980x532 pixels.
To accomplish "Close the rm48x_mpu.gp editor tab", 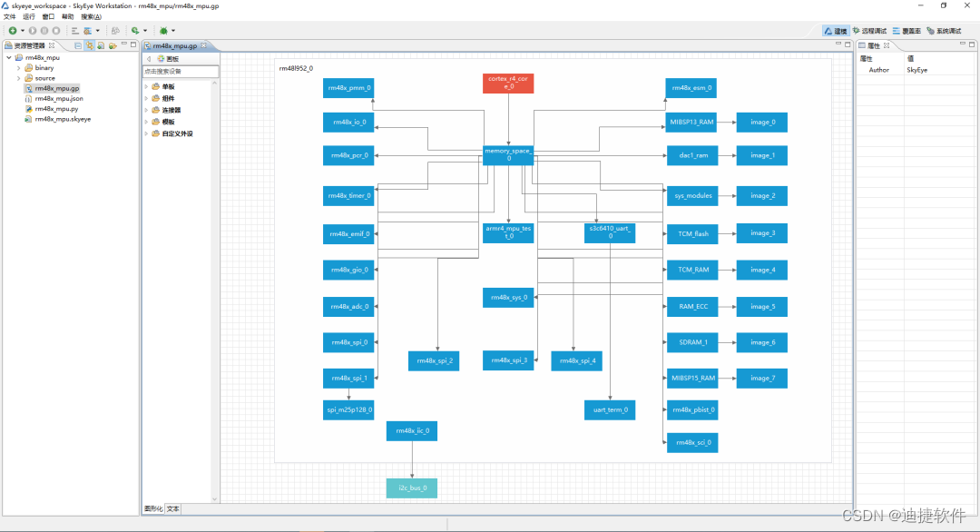I will (203, 45).
